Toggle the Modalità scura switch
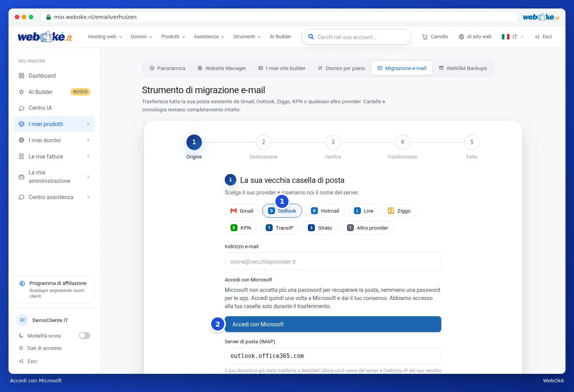The height and width of the screenshot is (392, 574). coord(85,336)
